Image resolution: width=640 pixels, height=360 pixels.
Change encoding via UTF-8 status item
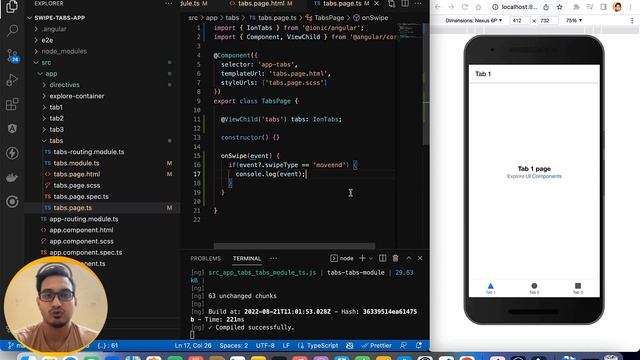click(265, 346)
